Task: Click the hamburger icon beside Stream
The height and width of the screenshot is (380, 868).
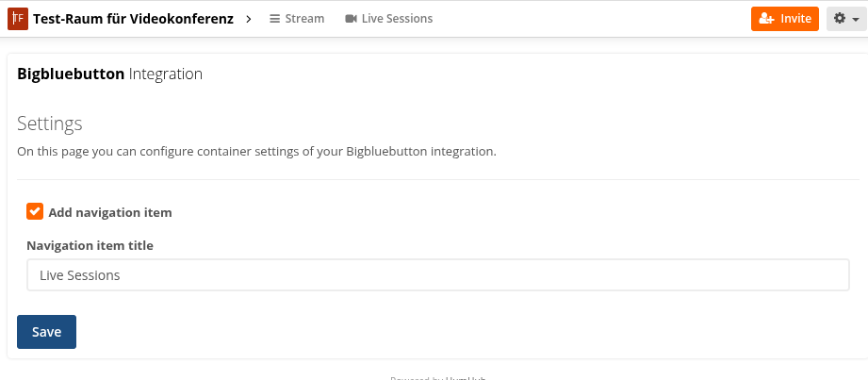Action: [x=274, y=19]
